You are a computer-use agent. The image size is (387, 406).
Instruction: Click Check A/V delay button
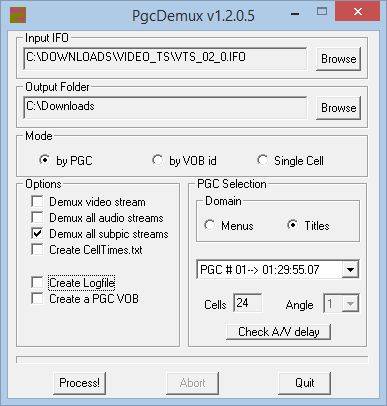click(x=278, y=332)
